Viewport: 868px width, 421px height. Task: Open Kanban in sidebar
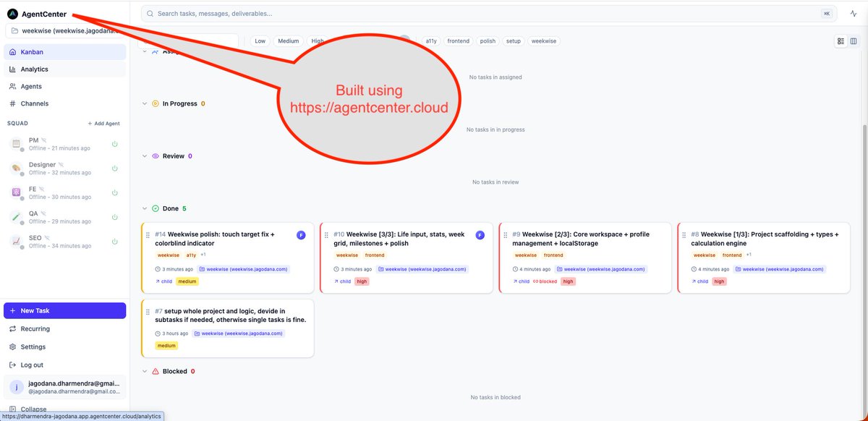tap(64, 52)
